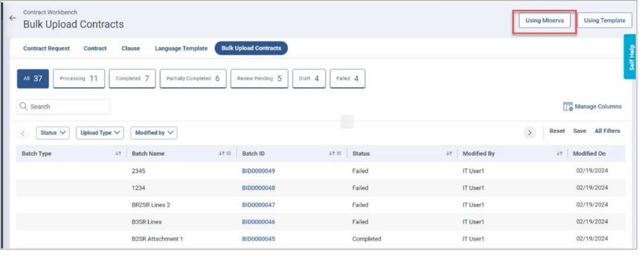Open the Upload Type dropdown
The image size is (644, 262).
pos(100,133)
